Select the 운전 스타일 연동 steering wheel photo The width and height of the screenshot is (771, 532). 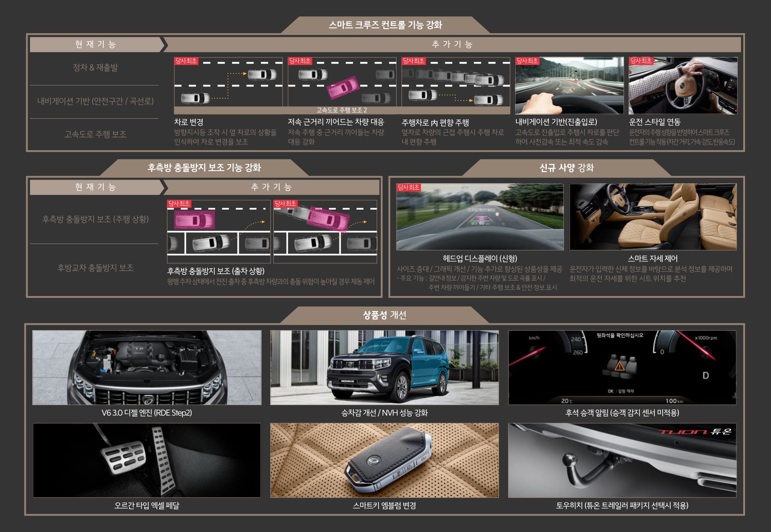pyautogui.click(x=683, y=85)
